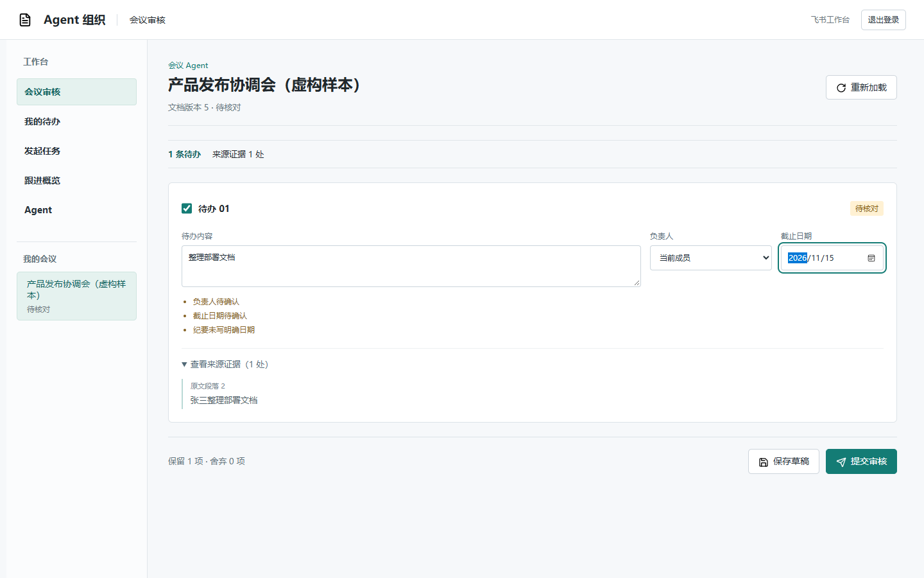The width and height of the screenshot is (924, 578).
Task: Click the 截止日期待确认 warning item
Action: click(220, 316)
